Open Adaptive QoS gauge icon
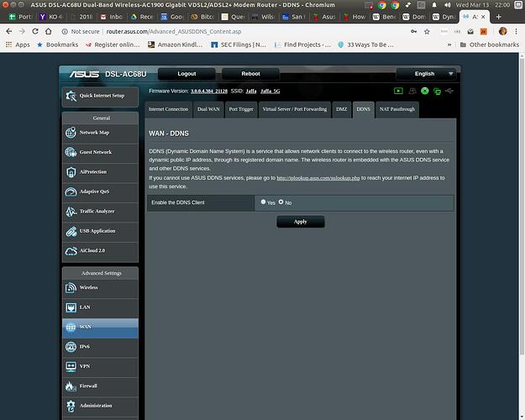 [x=71, y=192]
